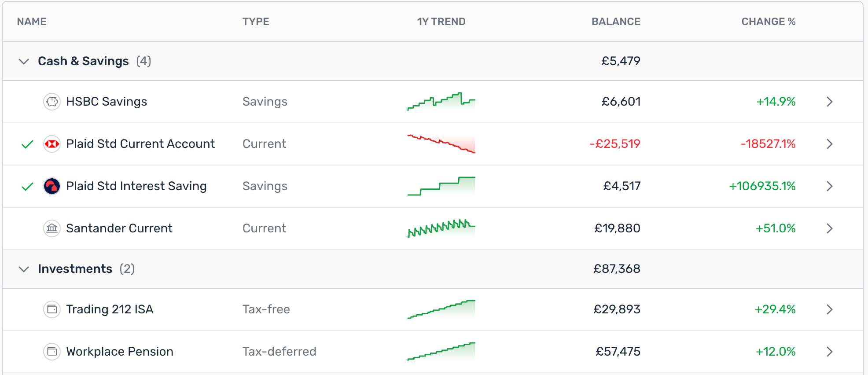This screenshot has width=868, height=375.
Task: Click the Trading 212 ISA card icon
Action: [x=52, y=309]
